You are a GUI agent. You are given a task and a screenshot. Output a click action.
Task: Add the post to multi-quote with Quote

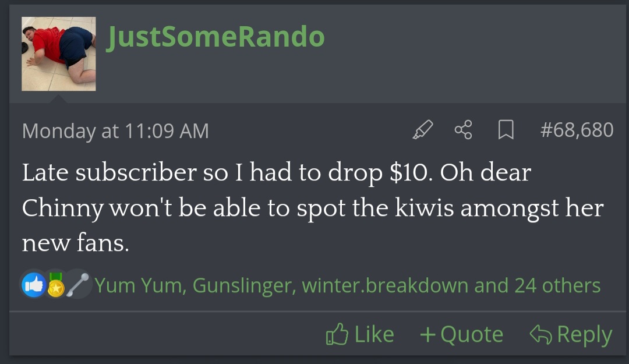[x=461, y=334]
